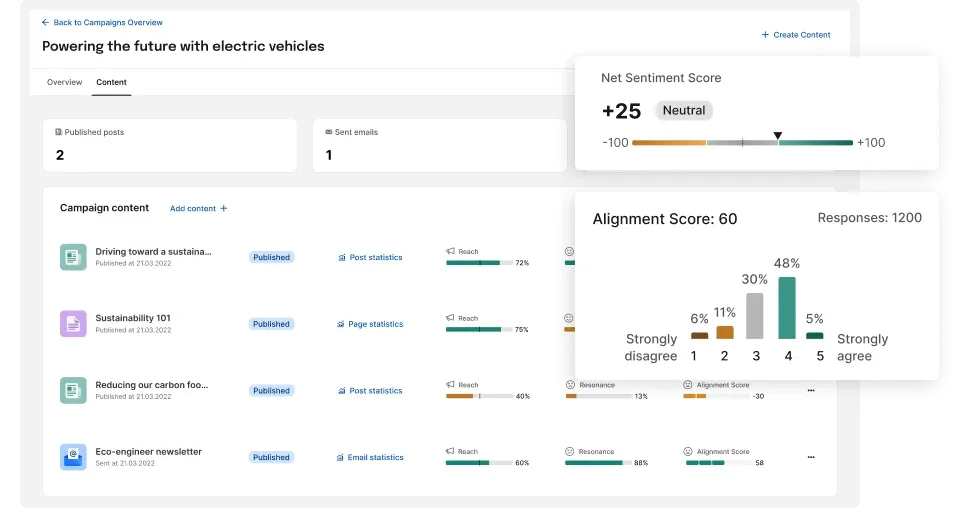The width and height of the screenshot is (956, 528).
Task: Open the Sent emails card
Action: click(x=440, y=145)
